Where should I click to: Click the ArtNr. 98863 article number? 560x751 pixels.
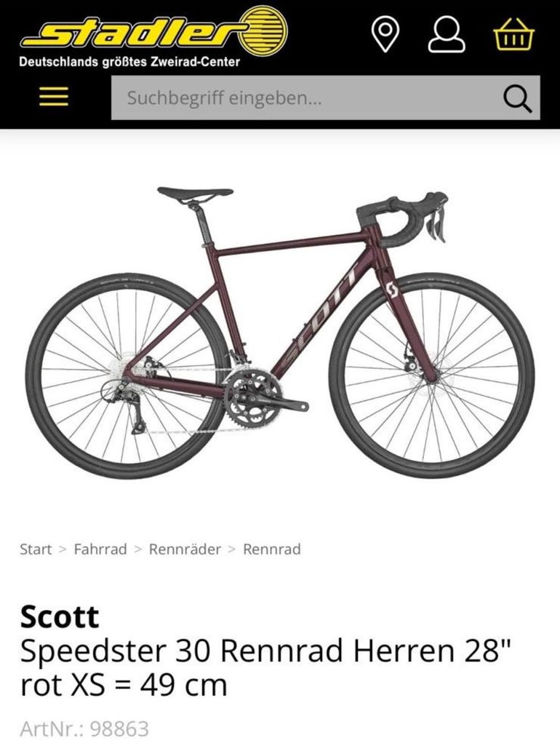coord(84,729)
